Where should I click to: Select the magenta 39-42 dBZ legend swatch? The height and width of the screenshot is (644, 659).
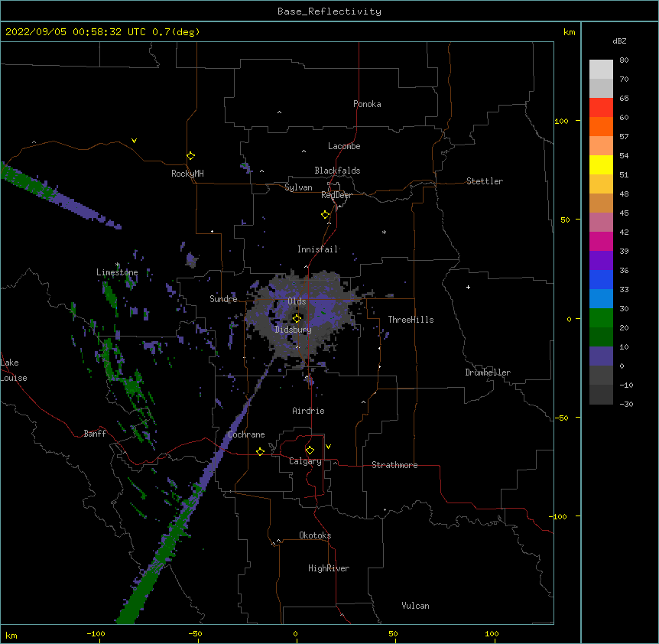click(601, 241)
